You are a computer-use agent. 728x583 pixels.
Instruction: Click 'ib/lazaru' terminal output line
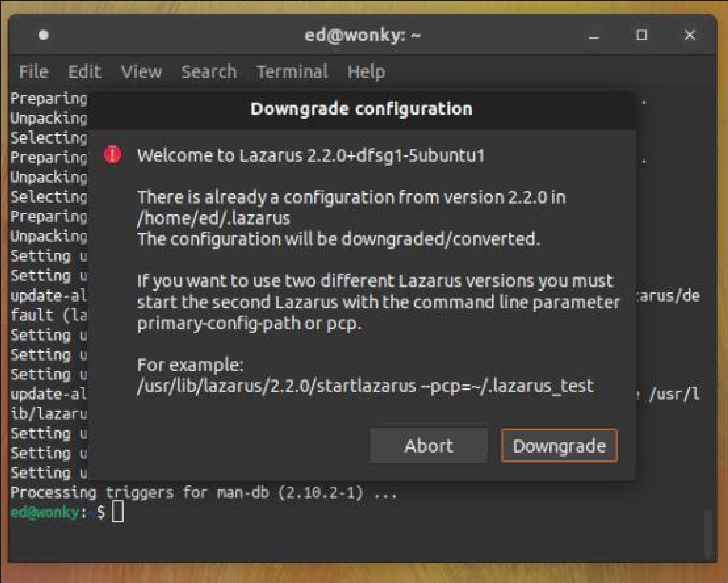coord(49,414)
